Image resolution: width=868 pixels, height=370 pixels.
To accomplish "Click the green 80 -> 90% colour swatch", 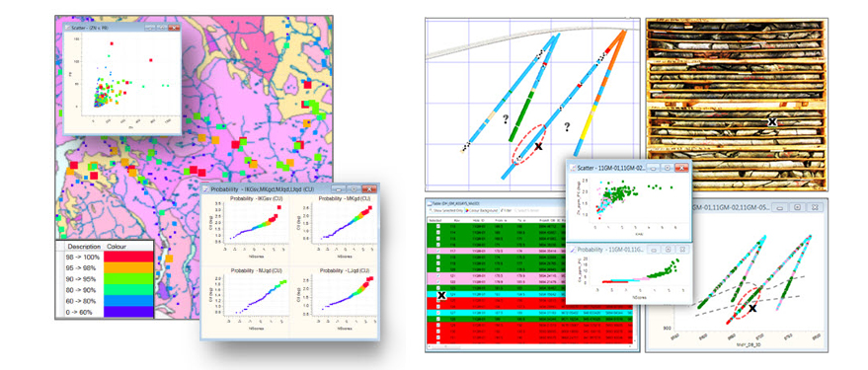I will click(x=128, y=290).
